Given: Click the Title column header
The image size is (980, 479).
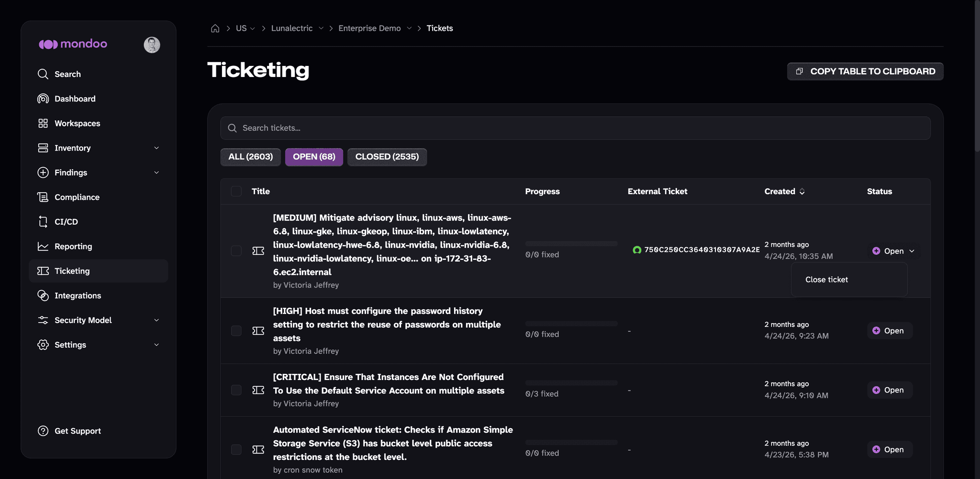Looking at the screenshot, I should pyautogui.click(x=261, y=191).
